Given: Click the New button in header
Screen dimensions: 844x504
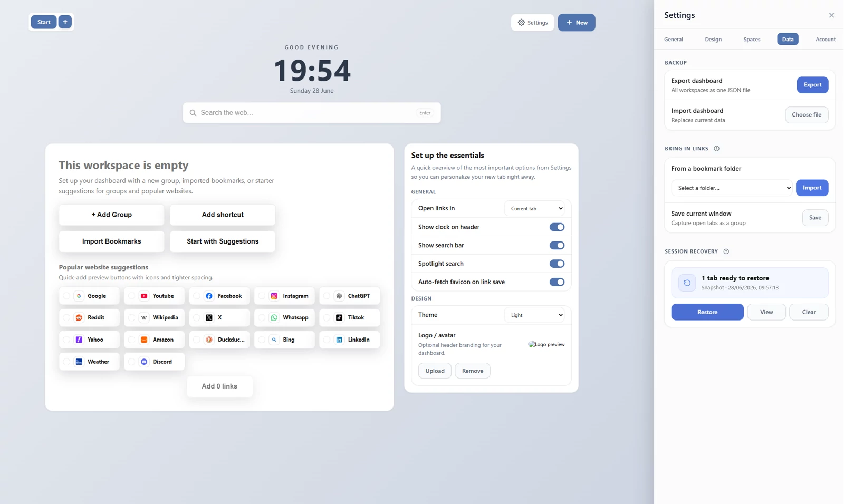Looking at the screenshot, I should tap(577, 22).
